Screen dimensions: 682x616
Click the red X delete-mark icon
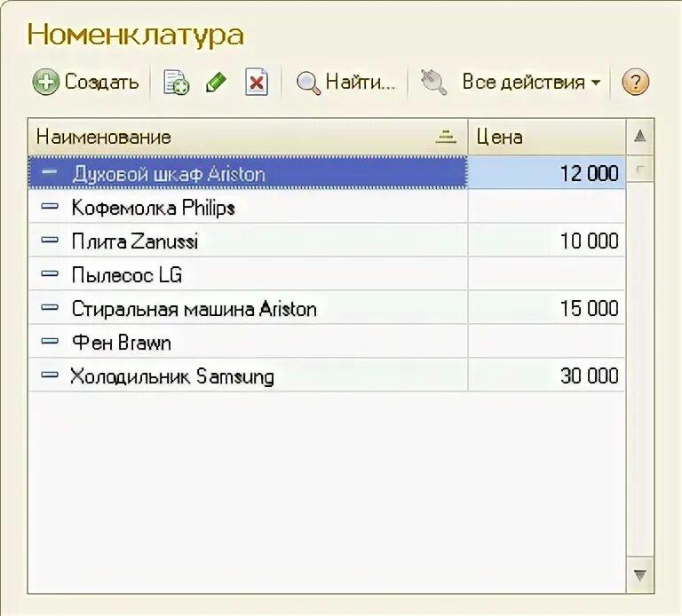(x=257, y=82)
